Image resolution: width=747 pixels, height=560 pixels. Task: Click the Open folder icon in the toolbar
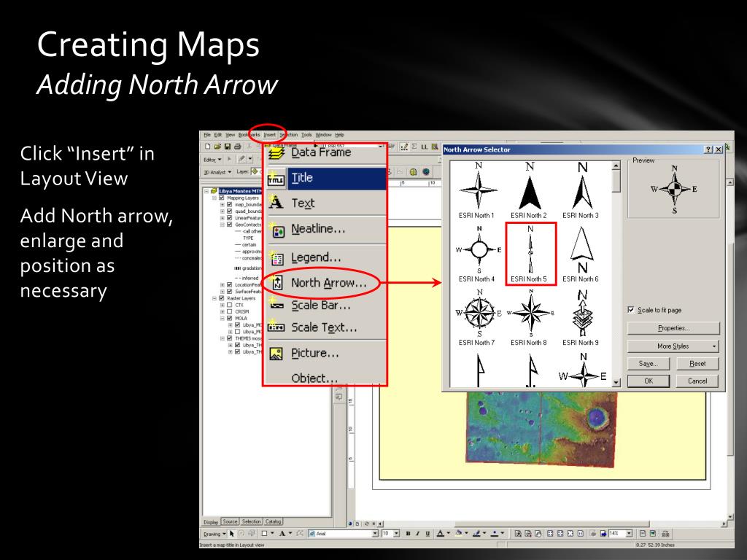coord(217,147)
